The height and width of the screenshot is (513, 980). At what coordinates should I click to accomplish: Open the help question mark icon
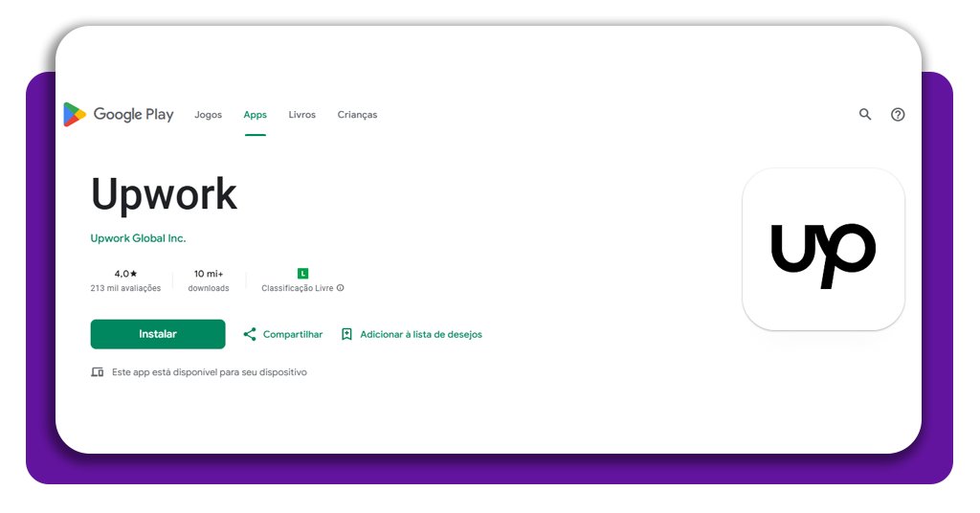(898, 115)
